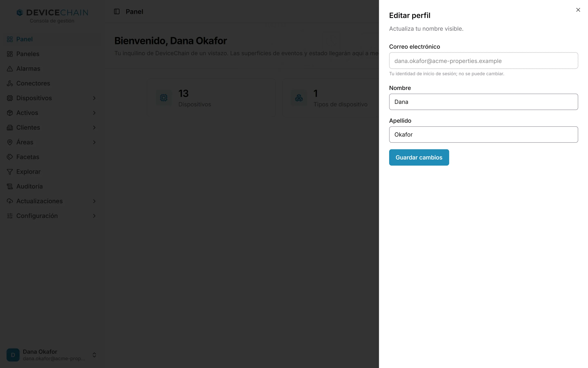Click the Tipos de dispositivo card icon
This screenshot has height=368, width=588.
pyautogui.click(x=299, y=98)
